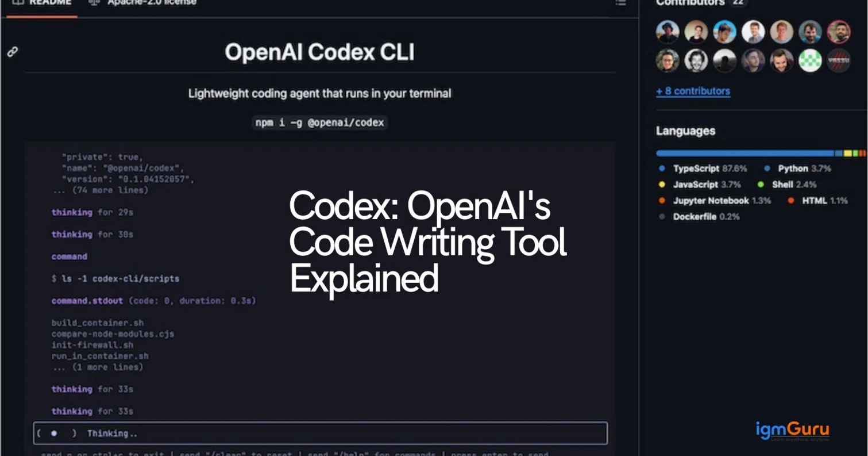Click the "Languages" section heading
Viewport: 868px width, 456px height.
(685, 131)
